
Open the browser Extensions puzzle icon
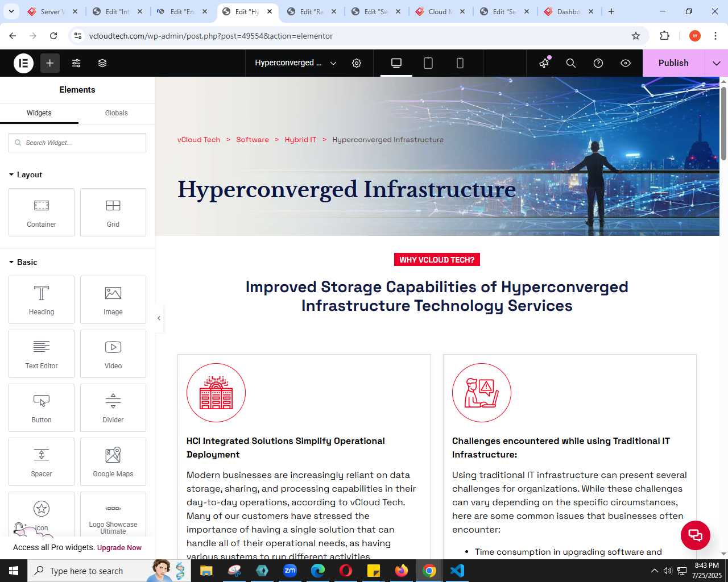664,36
